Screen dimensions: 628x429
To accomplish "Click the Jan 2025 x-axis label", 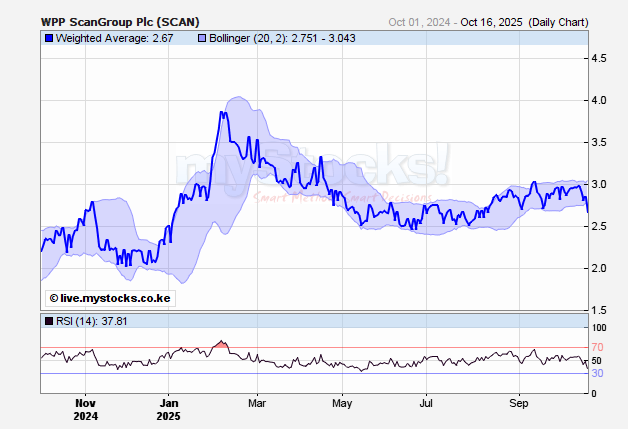I will pos(171,412).
